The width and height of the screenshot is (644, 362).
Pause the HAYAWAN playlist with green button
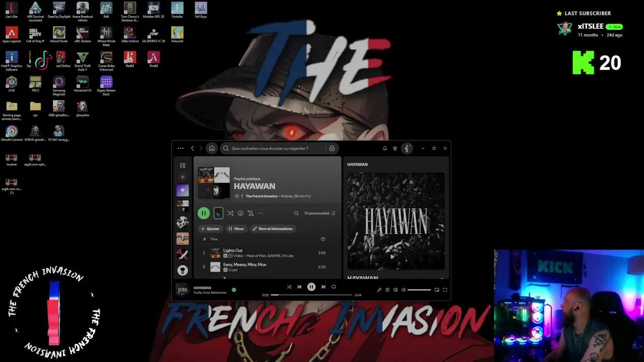[204, 213]
